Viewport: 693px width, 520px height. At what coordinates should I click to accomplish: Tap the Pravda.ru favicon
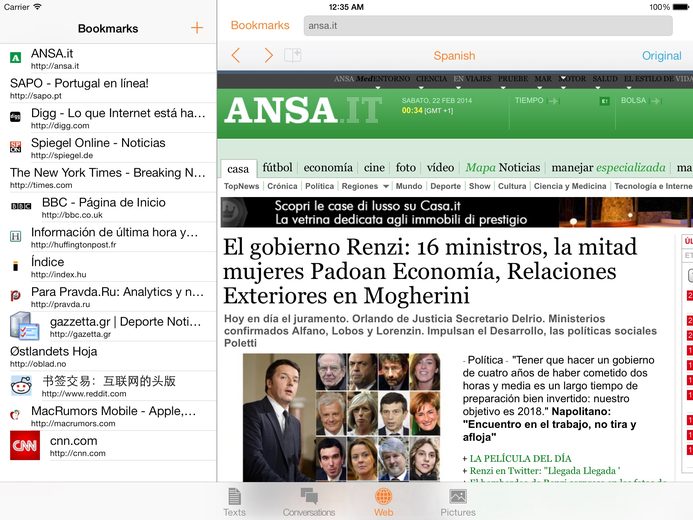15,296
